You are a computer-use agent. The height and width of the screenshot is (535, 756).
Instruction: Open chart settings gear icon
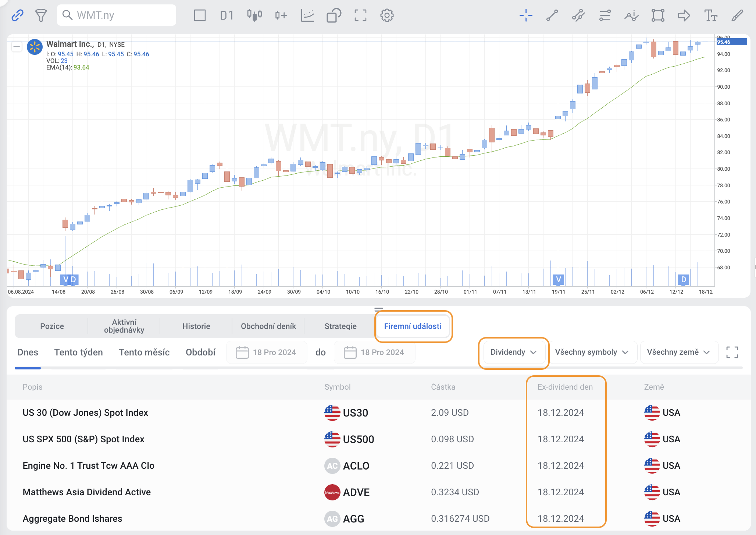tap(387, 15)
